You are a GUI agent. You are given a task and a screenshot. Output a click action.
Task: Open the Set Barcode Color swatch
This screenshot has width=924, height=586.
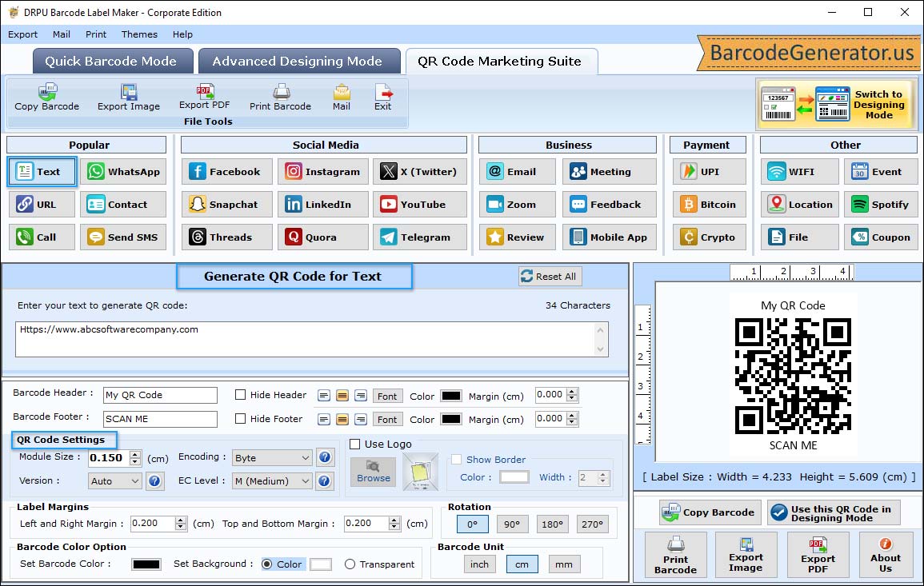pyautogui.click(x=146, y=564)
